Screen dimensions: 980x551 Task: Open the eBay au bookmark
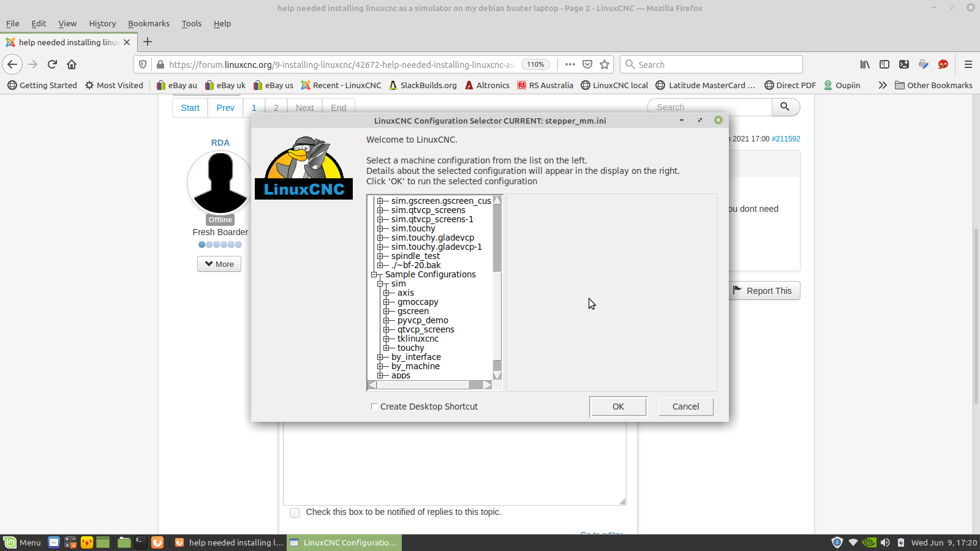point(176,85)
